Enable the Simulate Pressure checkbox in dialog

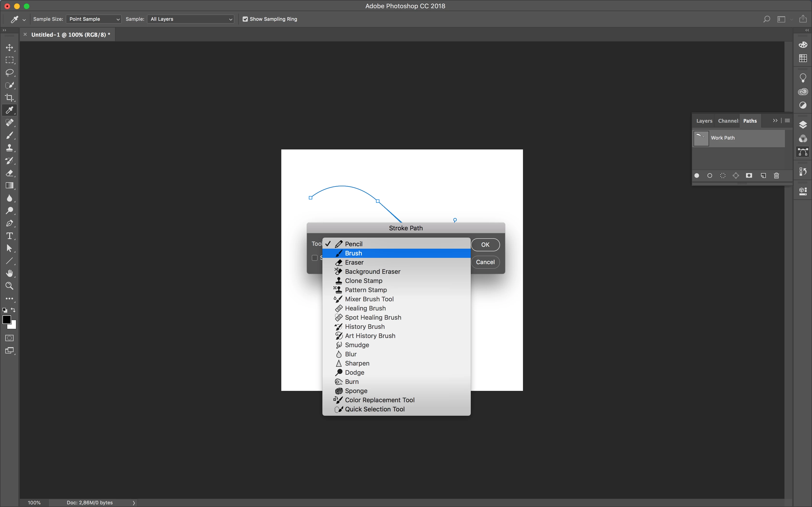click(x=314, y=258)
